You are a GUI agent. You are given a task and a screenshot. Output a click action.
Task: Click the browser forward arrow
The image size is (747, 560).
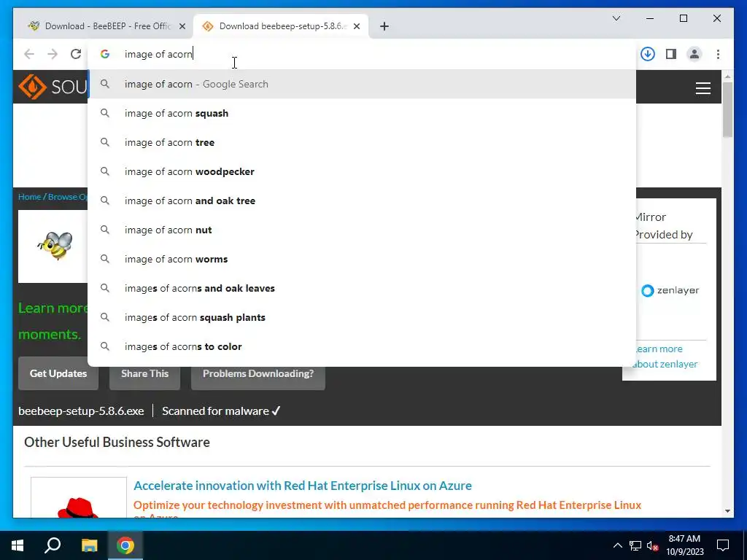click(53, 54)
